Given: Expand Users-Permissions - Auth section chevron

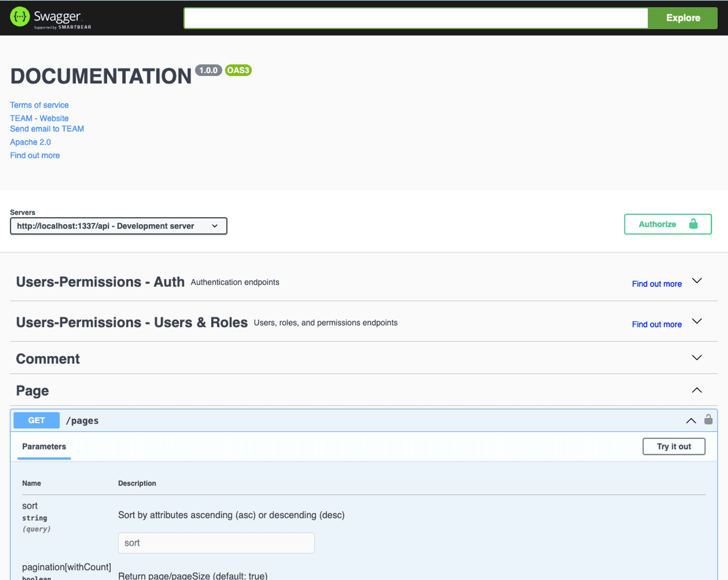Looking at the screenshot, I should (x=697, y=281).
